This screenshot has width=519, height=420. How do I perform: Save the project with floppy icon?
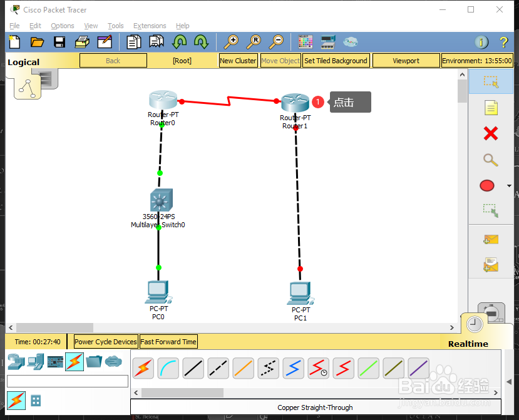(59, 42)
